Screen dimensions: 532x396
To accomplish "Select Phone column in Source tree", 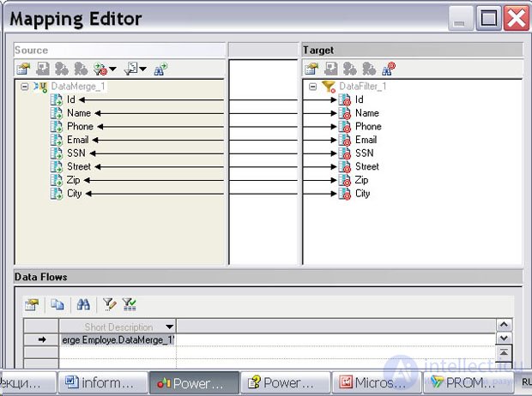I will [x=80, y=127].
